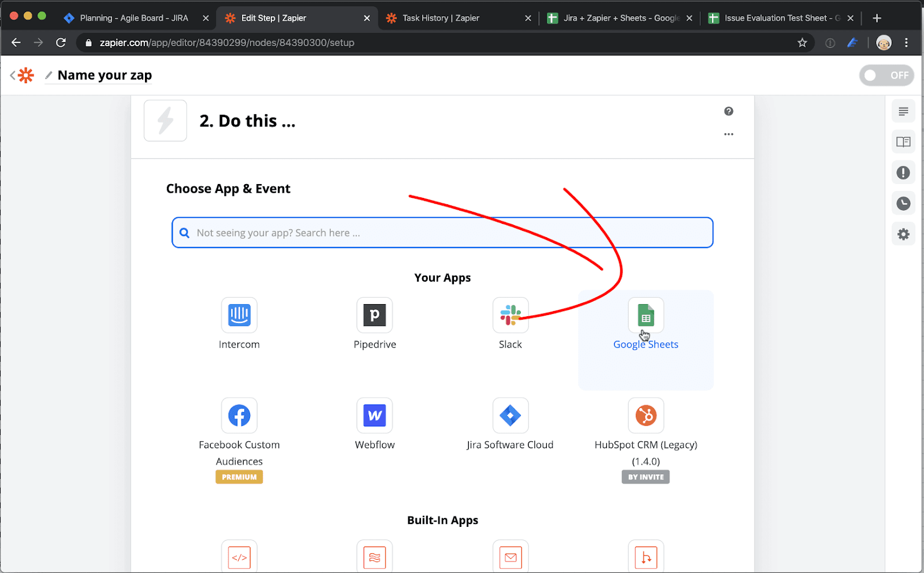Image resolution: width=924 pixels, height=573 pixels.
Task: Bookmark this page with the star icon
Action: point(802,43)
